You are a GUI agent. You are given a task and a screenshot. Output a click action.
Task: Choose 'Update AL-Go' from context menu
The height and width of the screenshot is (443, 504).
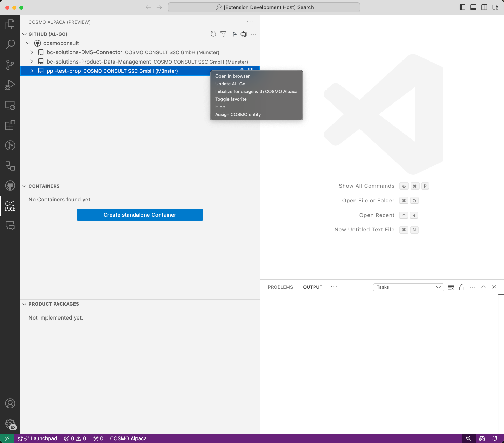[230, 84]
